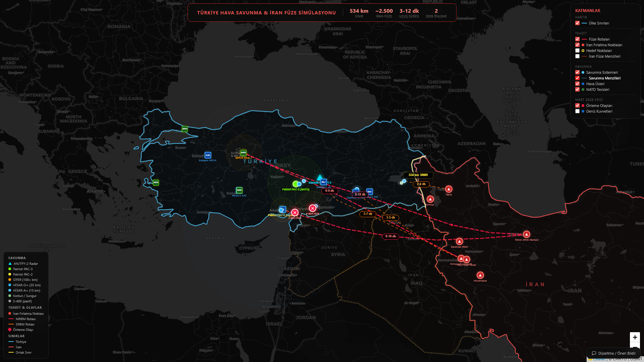Enable the İran Füze Menzilleri checkbox
The width and height of the screenshot is (644, 362).
coord(577,56)
